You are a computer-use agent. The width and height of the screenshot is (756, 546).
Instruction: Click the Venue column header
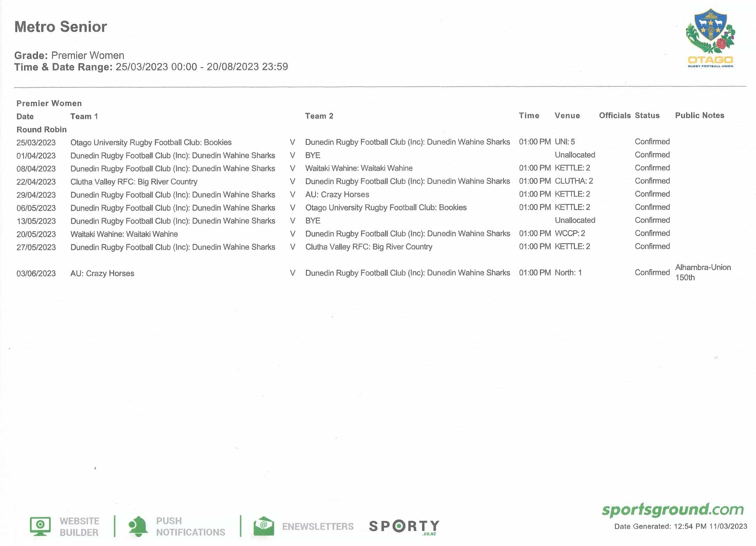567,116
